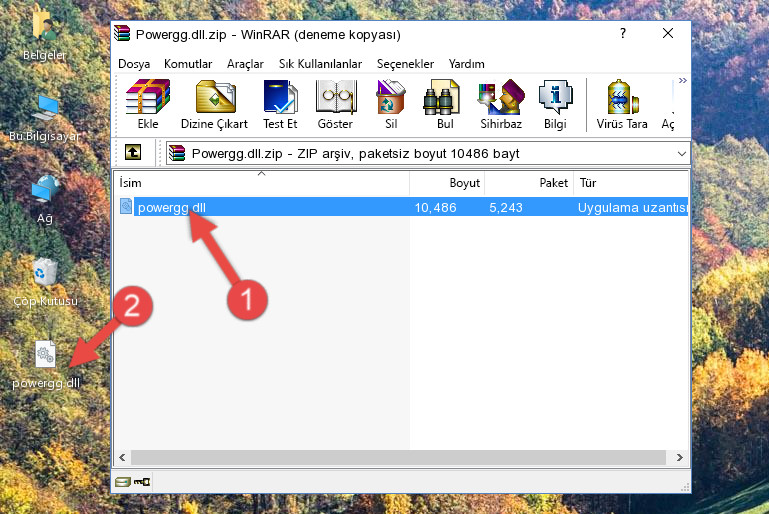The height and width of the screenshot is (514, 769).
Task: Click the drive icon in status bar
Action: pos(123,482)
